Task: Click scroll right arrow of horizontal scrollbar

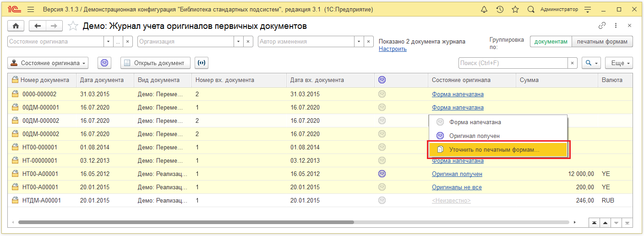Action: [576, 222]
